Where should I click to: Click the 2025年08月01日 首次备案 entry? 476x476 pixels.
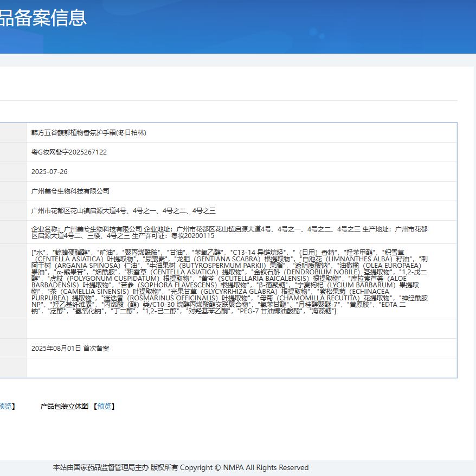coord(70,348)
